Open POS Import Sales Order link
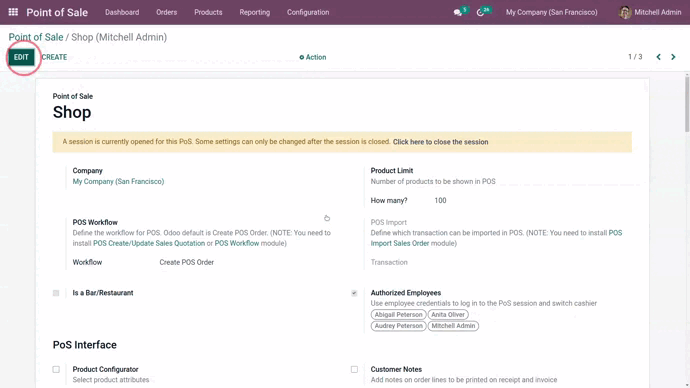This screenshot has width=690, height=388. point(496,238)
